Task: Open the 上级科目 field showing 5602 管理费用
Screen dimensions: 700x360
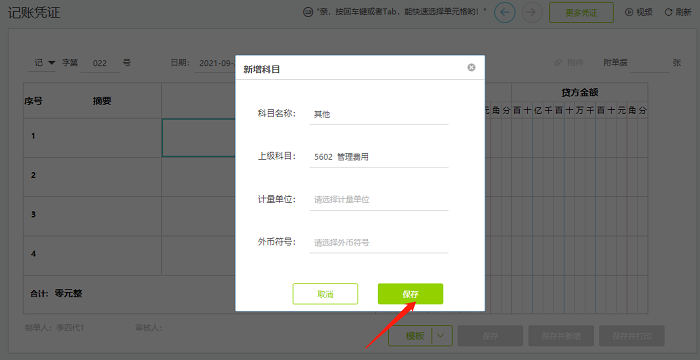Action: pos(379,157)
